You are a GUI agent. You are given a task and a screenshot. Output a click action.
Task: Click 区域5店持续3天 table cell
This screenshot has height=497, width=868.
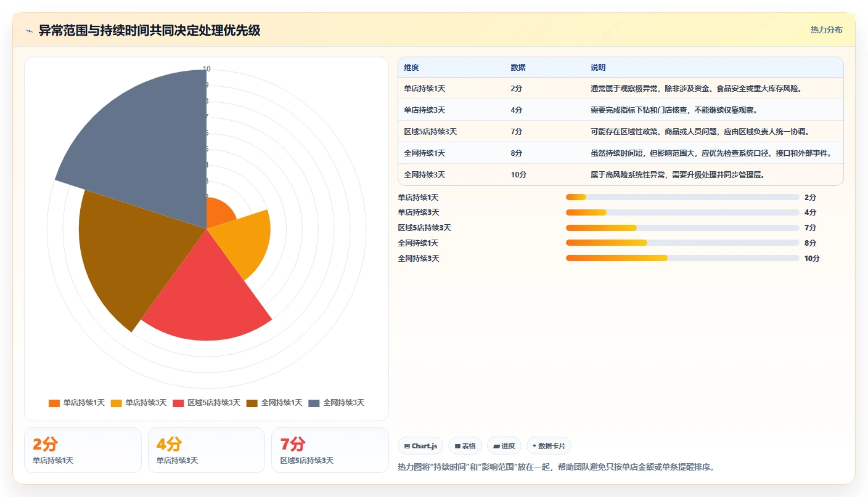click(430, 132)
